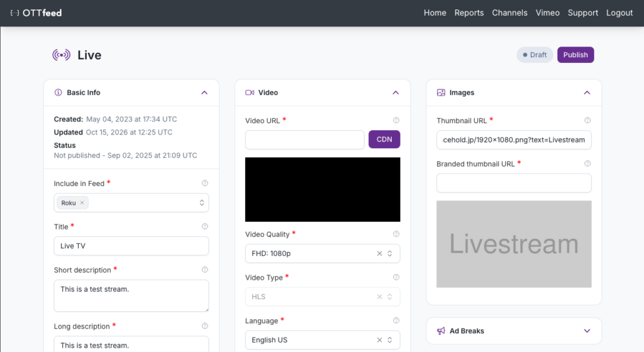This screenshot has width=644, height=352.
Task: Open the Vimeo menu item
Action: [x=548, y=13]
